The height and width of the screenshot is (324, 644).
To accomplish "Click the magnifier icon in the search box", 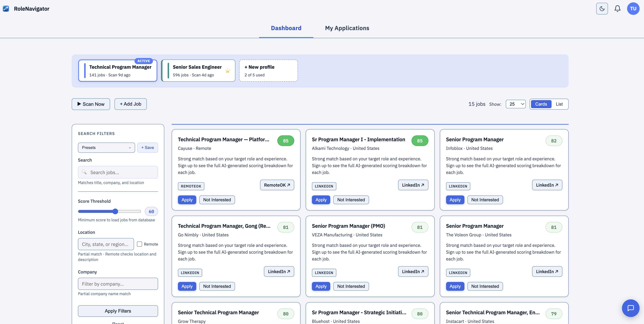I will pyautogui.click(x=84, y=172).
